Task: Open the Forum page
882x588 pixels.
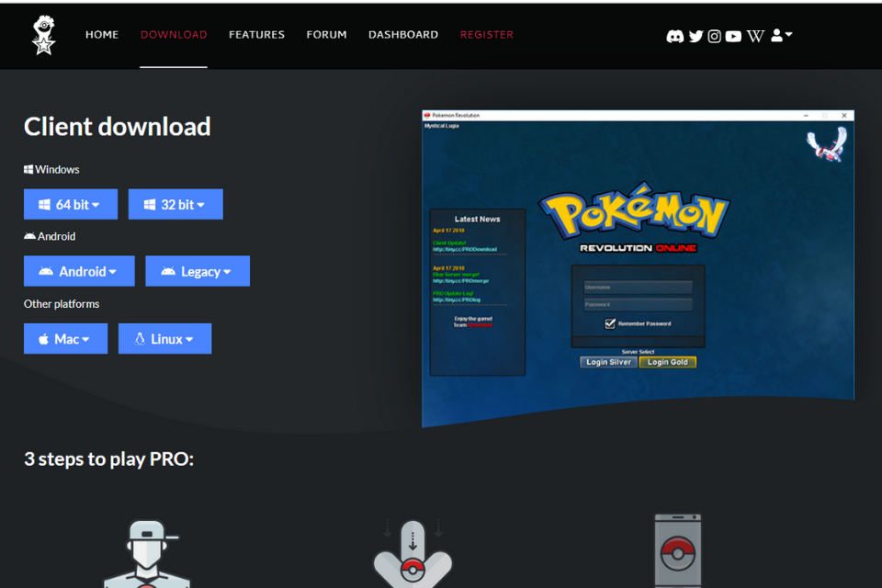Action: [326, 35]
